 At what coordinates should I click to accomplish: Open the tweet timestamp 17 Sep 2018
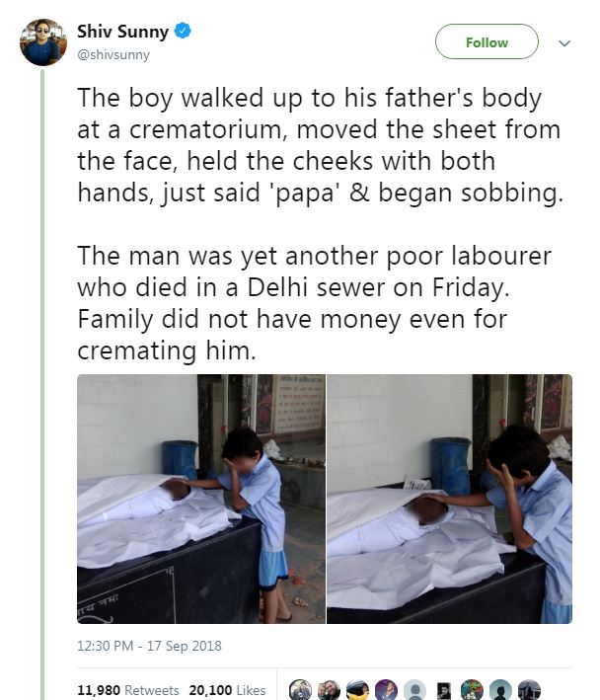(149, 647)
